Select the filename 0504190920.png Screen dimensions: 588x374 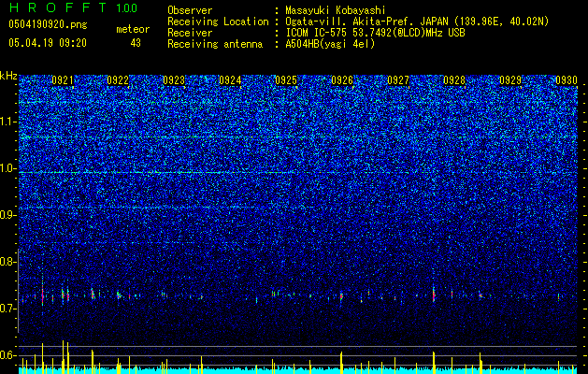[x=48, y=25]
